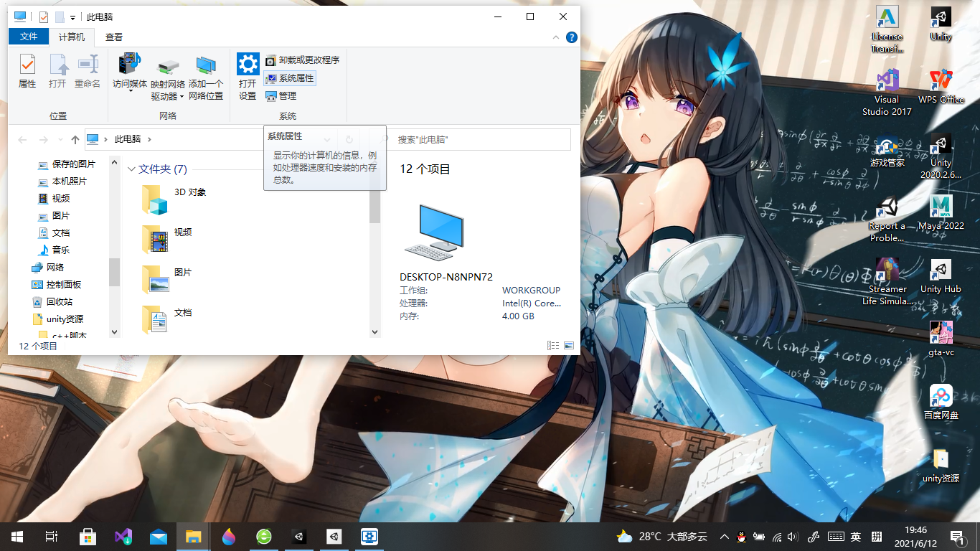Select 本机照片 in the navigation pane
Screen dimensions: 980x551
[62, 182]
